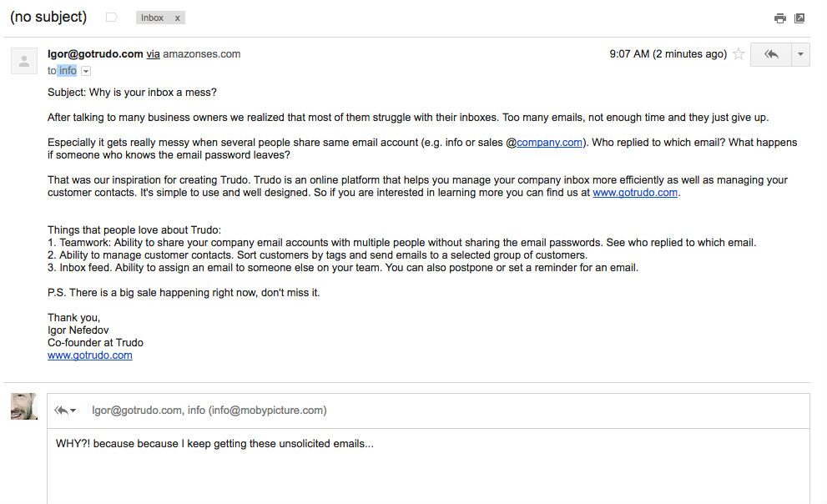Open the email in a new window

click(x=799, y=18)
